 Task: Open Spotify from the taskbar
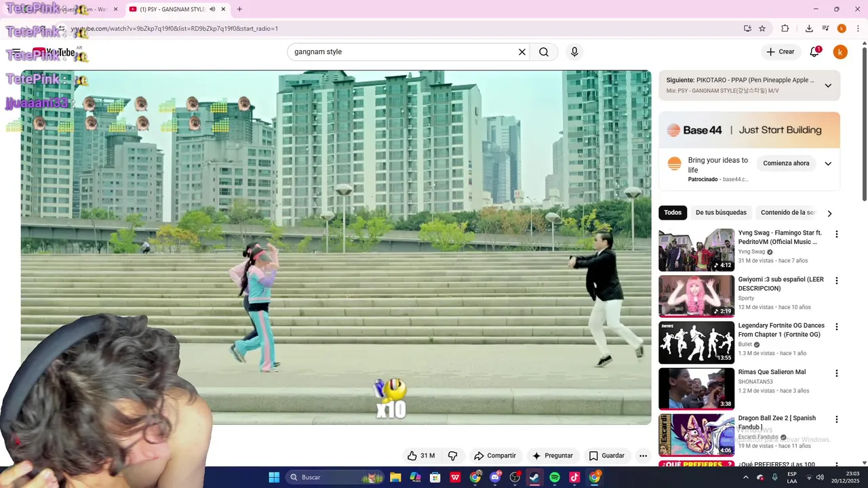coord(555,477)
